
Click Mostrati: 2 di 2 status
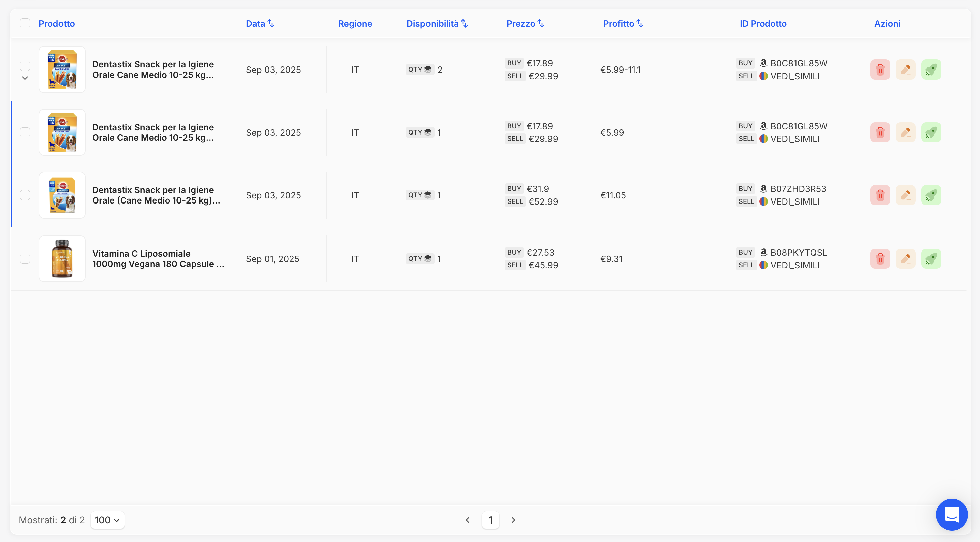click(52, 520)
